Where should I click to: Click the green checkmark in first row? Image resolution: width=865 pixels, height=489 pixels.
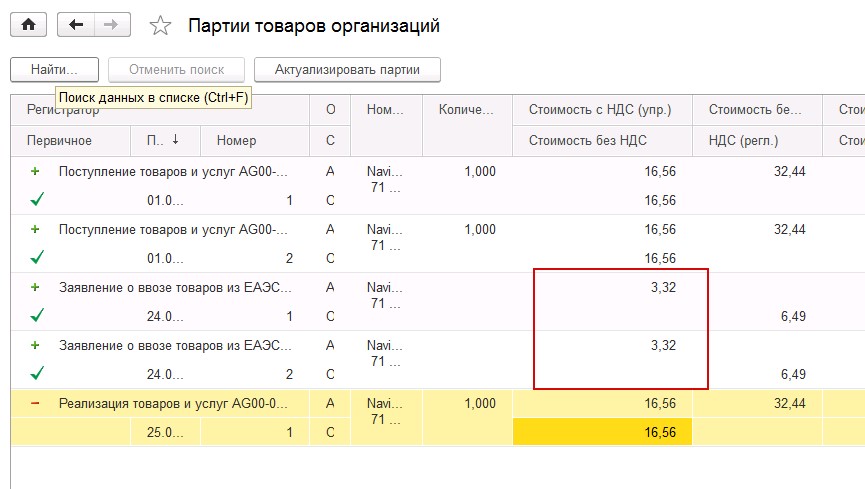point(37,200)
